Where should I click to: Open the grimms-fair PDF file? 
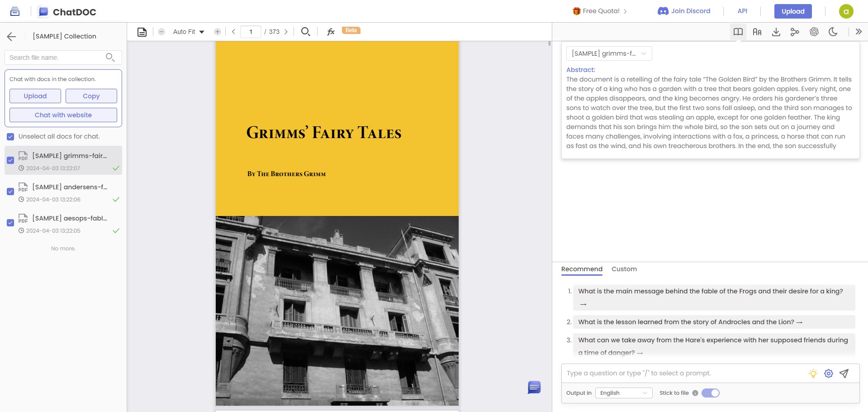63,160
